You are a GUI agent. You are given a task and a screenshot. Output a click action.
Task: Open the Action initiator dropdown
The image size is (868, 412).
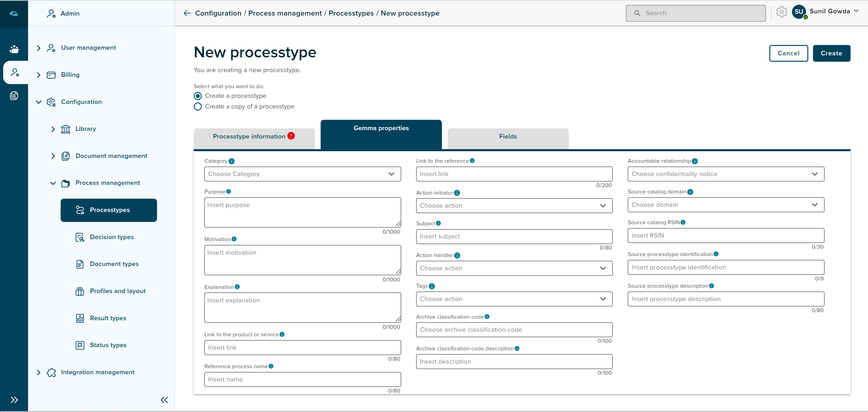pos(514,206)
